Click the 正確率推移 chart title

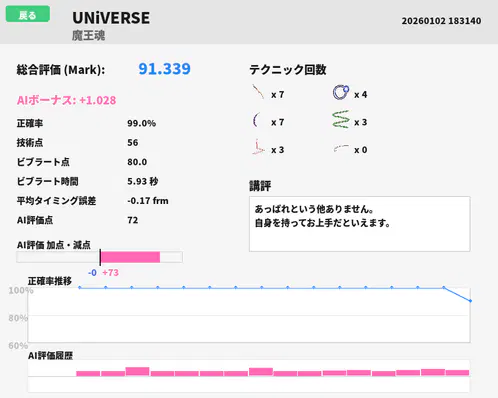tap(50, 281)
